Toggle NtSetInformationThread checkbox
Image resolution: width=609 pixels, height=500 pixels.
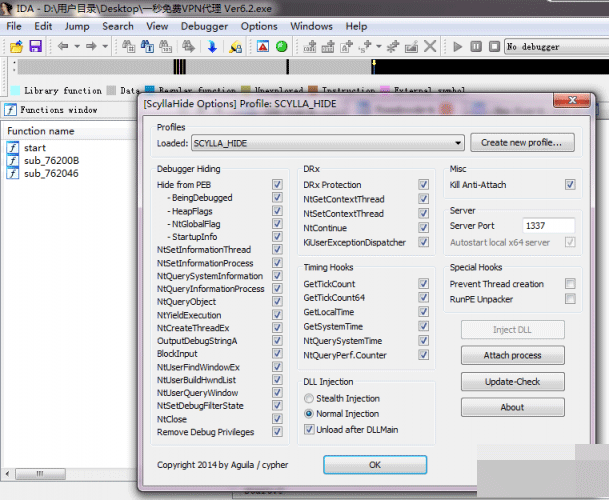tap(277, 249)
